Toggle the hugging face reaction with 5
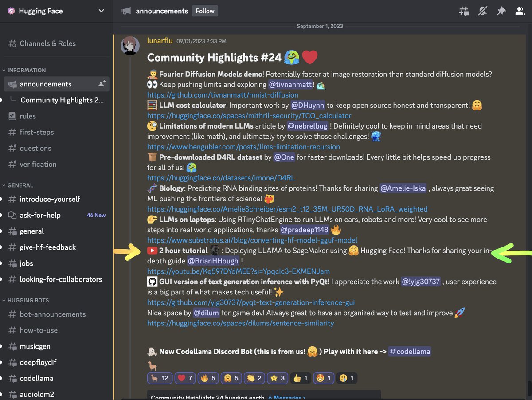 [231, 378]
